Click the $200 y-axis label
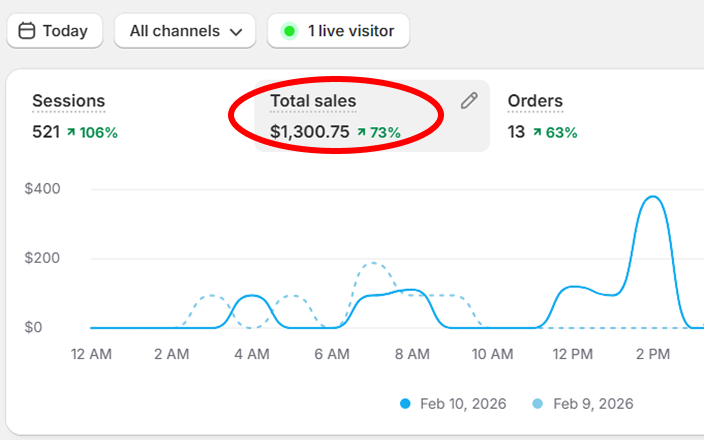The height and width of the screenshot is (440, 704). (x=42, y=258)
